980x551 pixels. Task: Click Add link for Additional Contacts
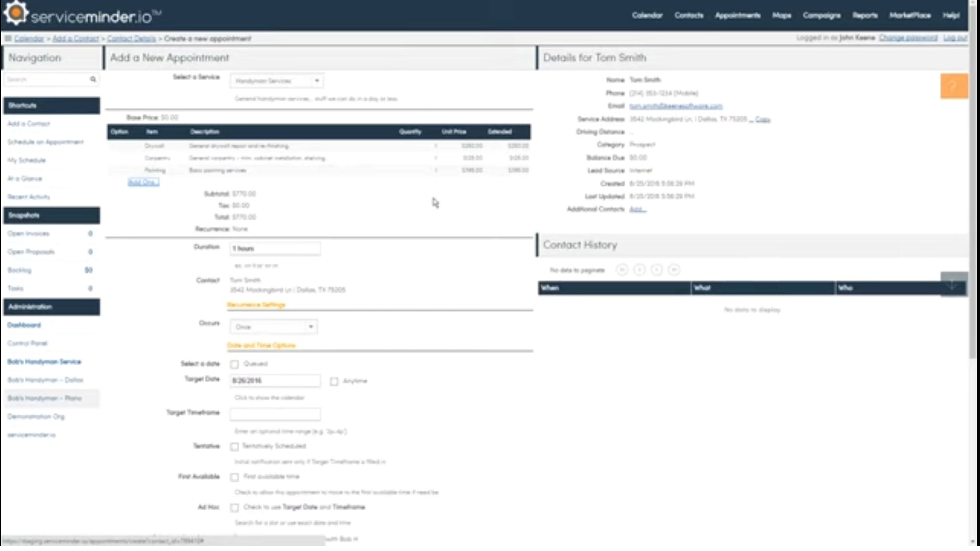(x=638, y=209)
